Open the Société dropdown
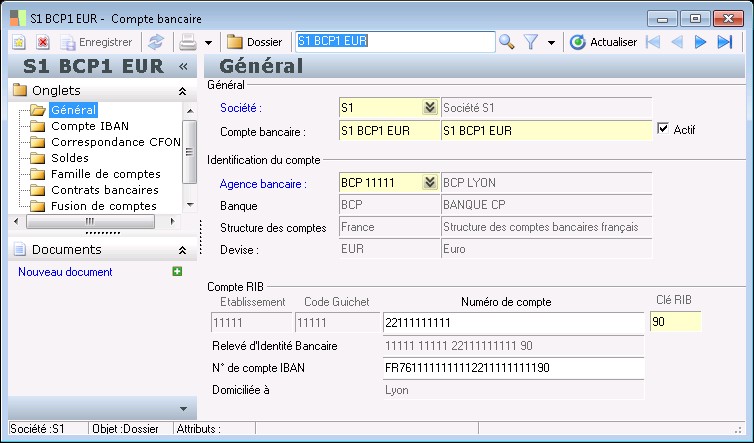Screen dimensions: 754x443 pos(429,107)
